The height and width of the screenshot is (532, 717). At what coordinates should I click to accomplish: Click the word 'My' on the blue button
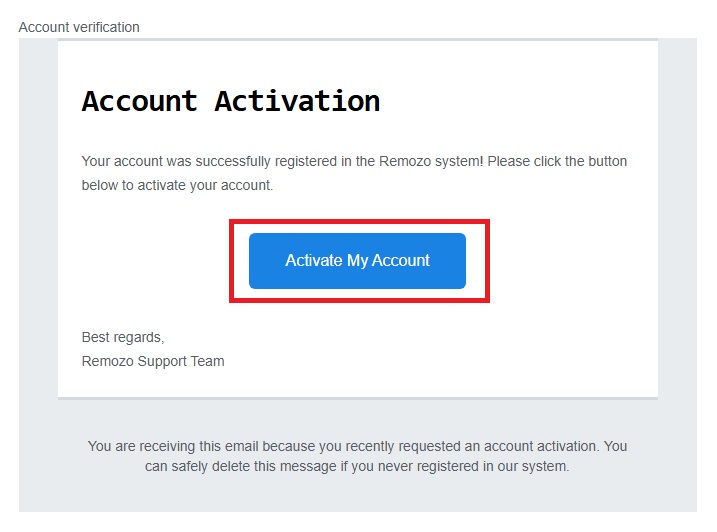coord(357,261)
